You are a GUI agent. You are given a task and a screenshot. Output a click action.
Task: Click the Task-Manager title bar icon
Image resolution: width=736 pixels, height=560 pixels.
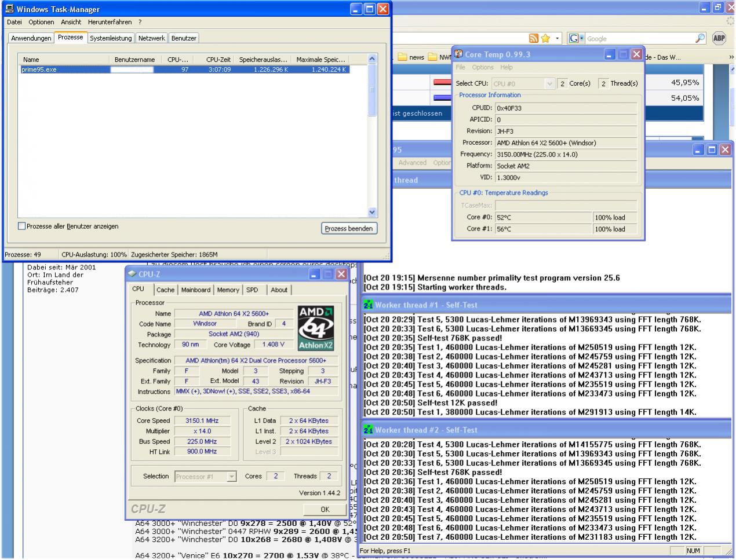click(x=10, y=9)
